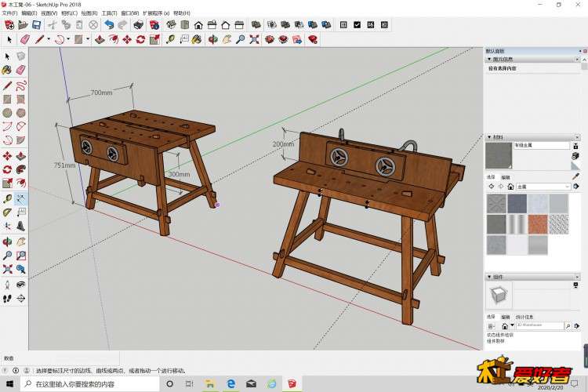Image resolution: width=588 pixels, height=392 pixels.
Task: Open the Line tool dropdown arrow
Action: (x=49, y=39)
